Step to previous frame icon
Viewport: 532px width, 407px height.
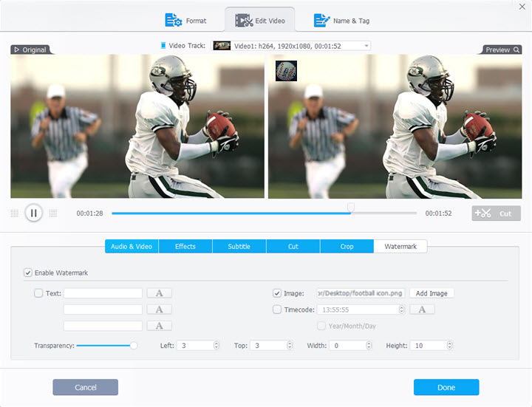(x=15, y=213)
